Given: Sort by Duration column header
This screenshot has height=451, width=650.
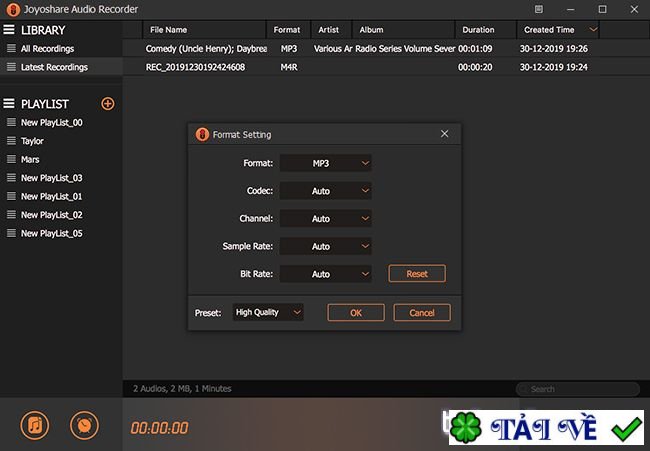Looking at the screenshot, I should pos(486,29).
